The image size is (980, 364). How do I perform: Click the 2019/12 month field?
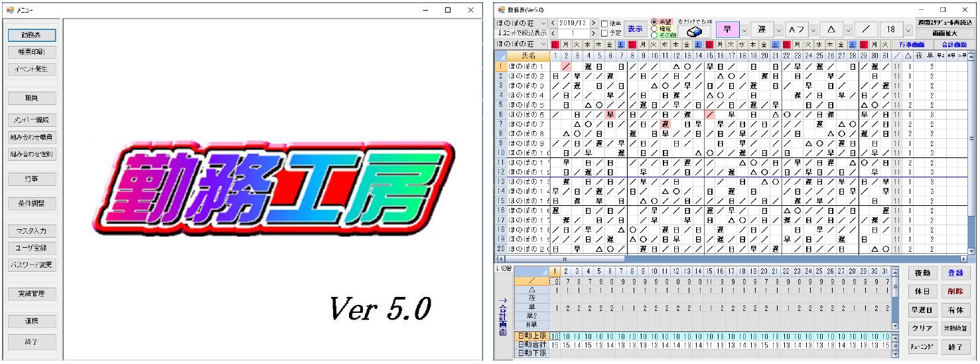tap(573, 23)
